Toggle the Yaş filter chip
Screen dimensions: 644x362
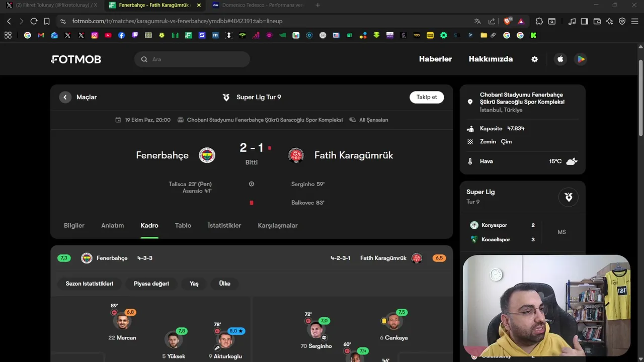point(194,284)
